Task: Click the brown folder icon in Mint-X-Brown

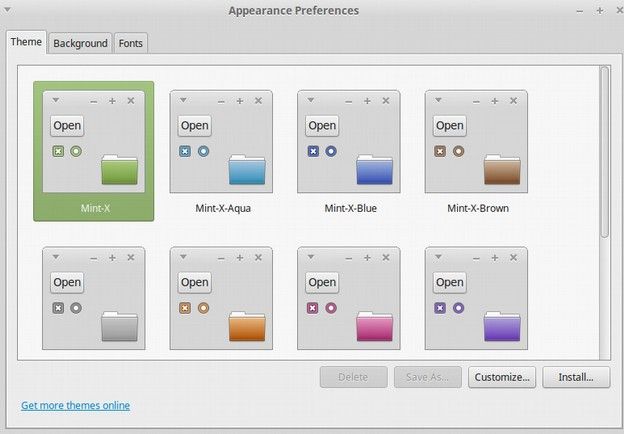Action: [502, 170]
